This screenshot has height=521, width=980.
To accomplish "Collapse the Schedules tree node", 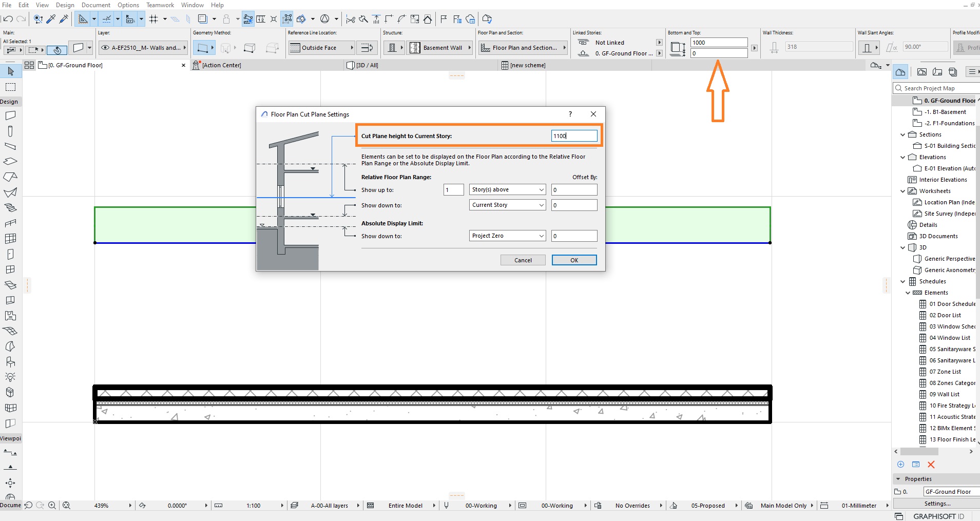I will 903,281.
